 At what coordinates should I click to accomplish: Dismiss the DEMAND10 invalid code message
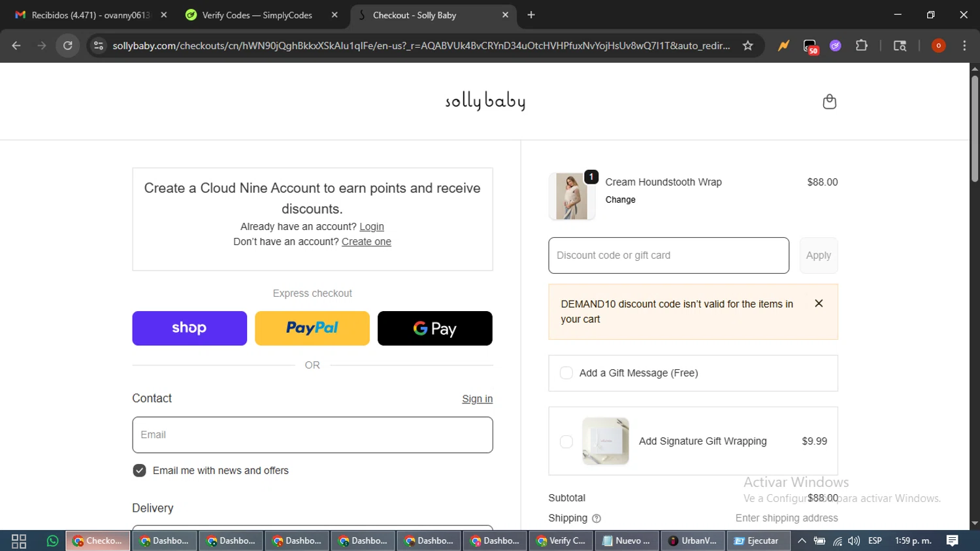pyautogui.click(x=819, y=303)
